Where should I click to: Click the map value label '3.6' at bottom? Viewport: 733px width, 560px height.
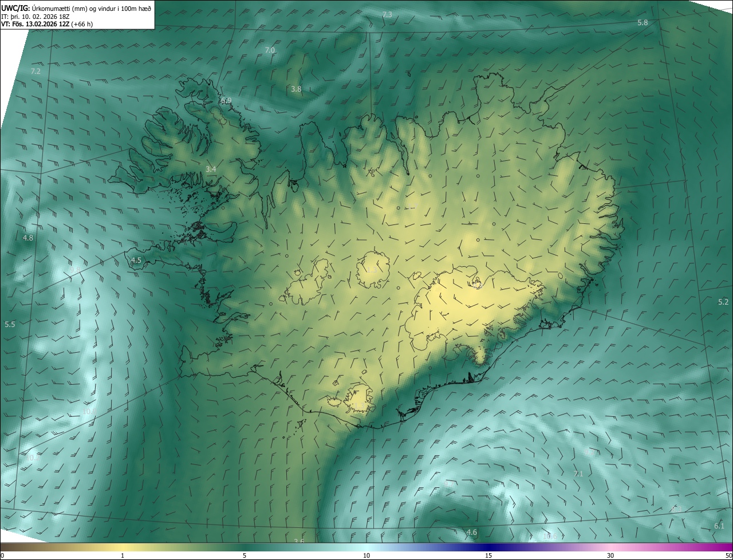pyautogui.click(x=299, y=542)
